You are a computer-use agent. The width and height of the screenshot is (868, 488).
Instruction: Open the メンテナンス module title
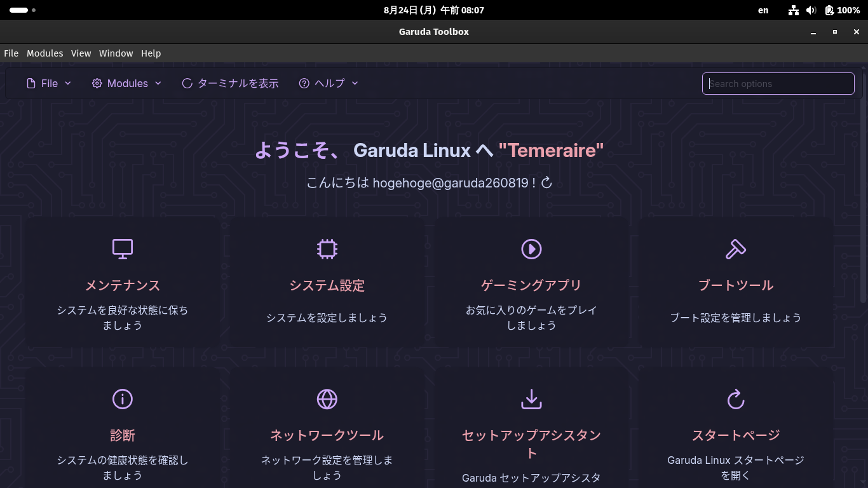click(123, 285)
